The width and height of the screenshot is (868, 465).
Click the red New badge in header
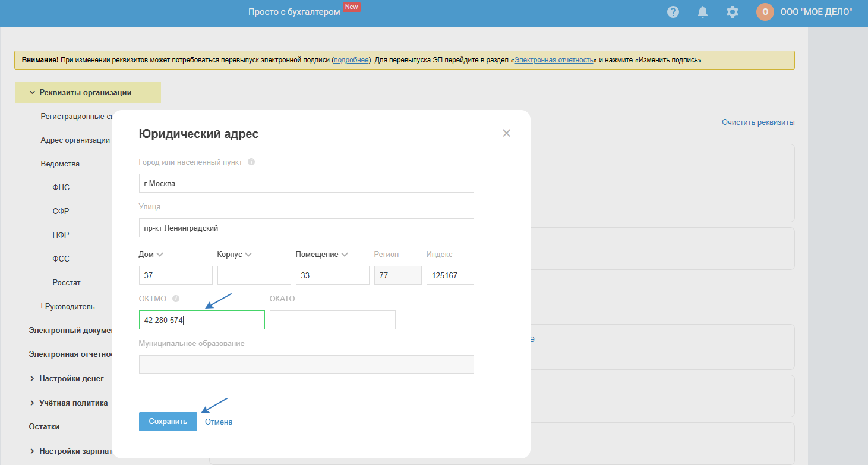pyautogui.click(x=352, y=7)
